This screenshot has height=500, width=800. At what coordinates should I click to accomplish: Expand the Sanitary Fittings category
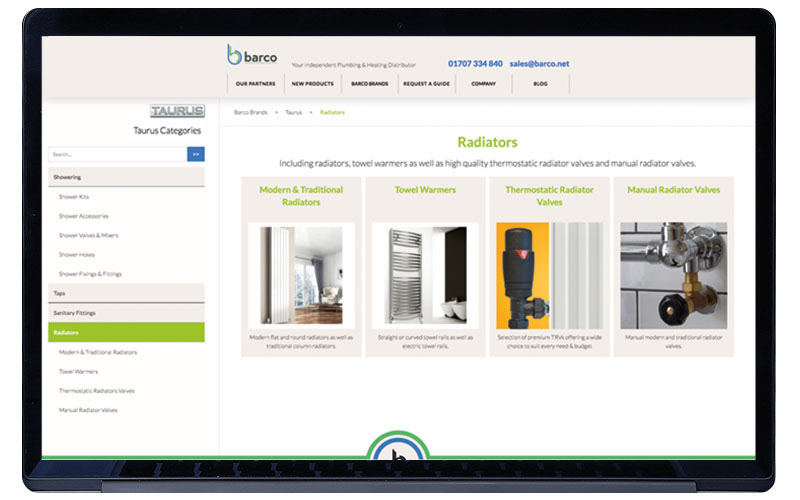tap(127, 313)
